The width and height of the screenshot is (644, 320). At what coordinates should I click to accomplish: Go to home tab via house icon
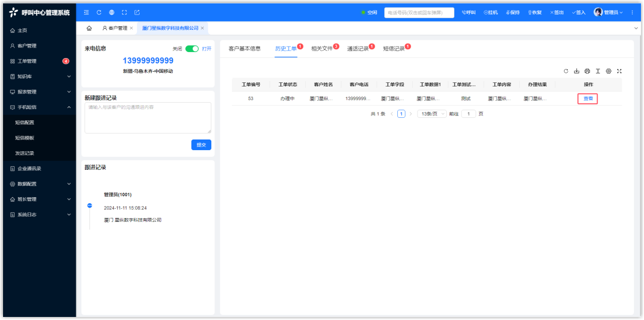(x=89, y=28)
